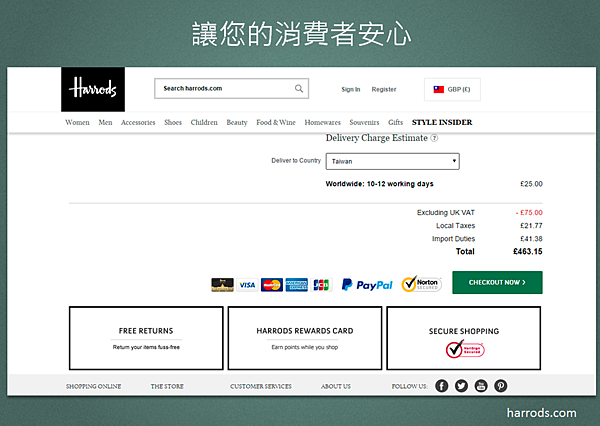Open the GBP (£) currency selector
The width and height of the screenshot is (600, 426).
(x=452, y=89)
